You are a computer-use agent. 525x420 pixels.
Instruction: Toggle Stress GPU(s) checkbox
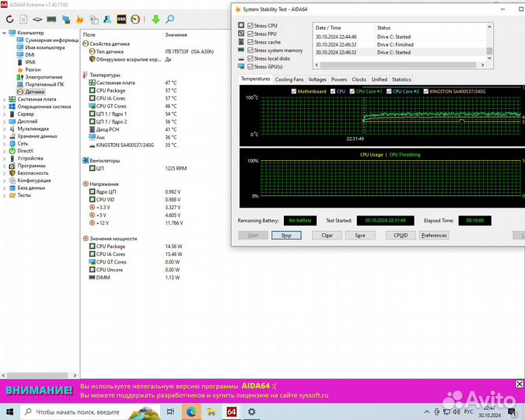(x=250, y=67)
